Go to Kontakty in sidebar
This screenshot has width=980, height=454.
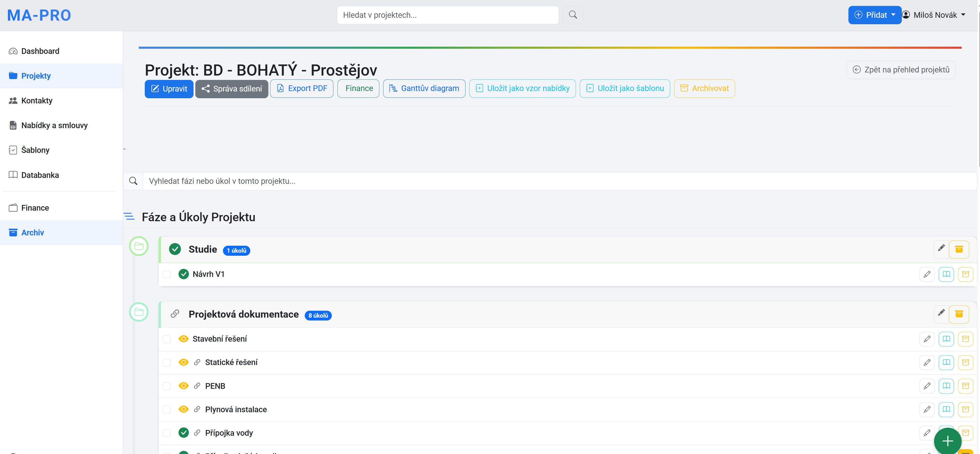37,100
